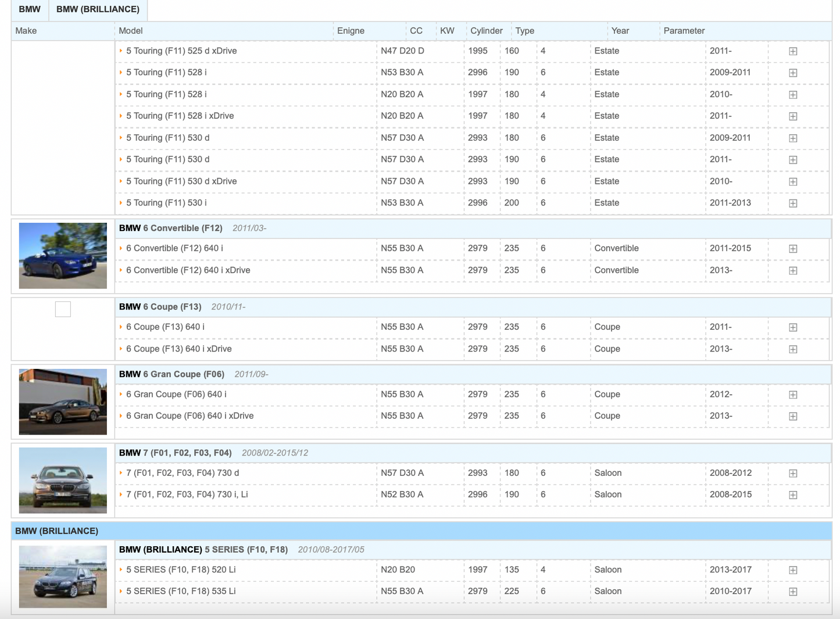Open plus icon for 6 Coupe (F13) 640 i

tap(793, 327)
